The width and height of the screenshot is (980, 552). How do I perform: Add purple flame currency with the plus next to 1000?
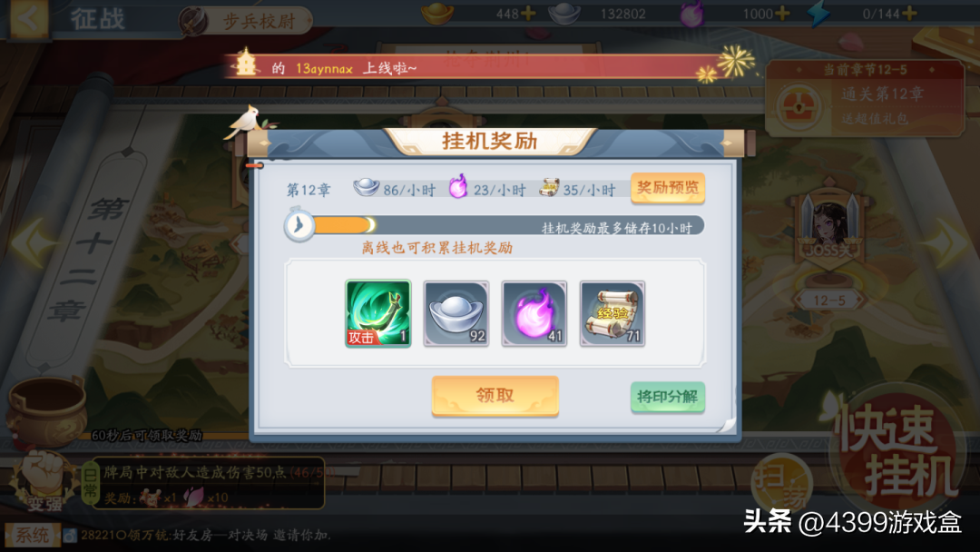[x=782, y=13]
